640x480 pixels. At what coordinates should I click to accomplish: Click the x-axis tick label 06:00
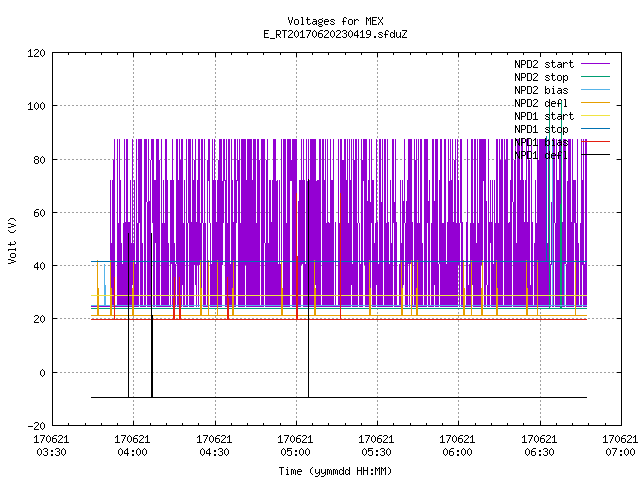tap(457, 453)
